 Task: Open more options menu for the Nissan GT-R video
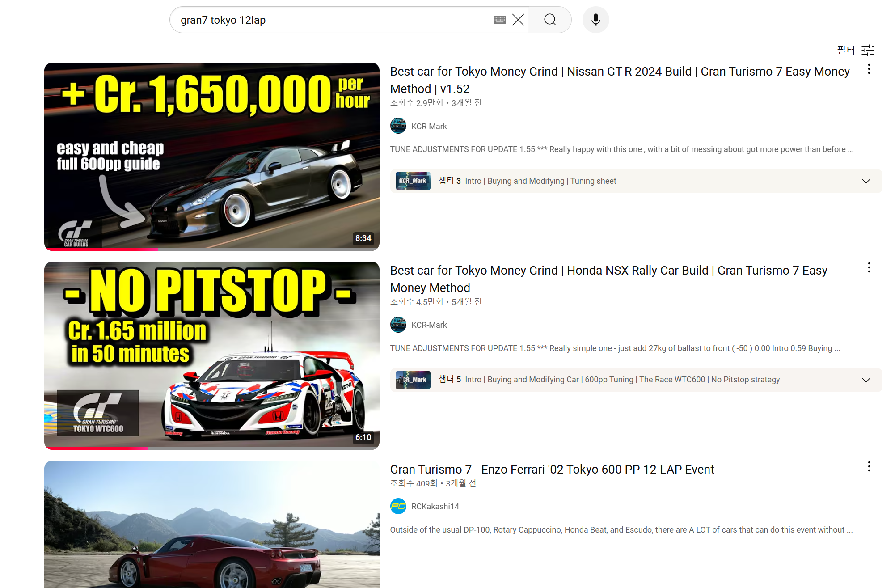coord(869,69)
